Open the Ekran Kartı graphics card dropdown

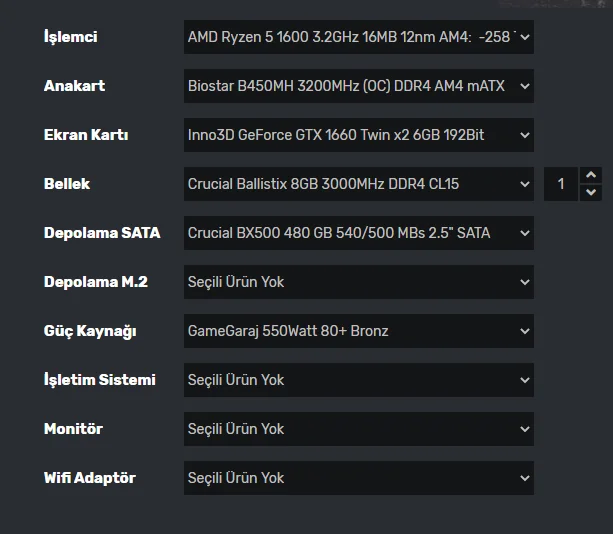click(358, 135)
